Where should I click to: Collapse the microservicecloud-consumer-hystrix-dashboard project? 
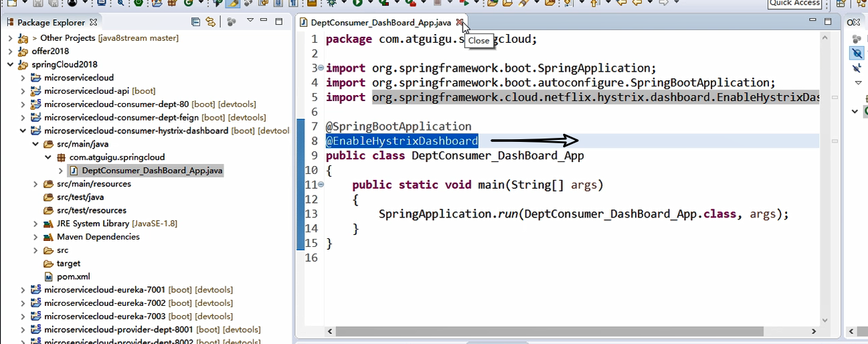[23, 131]
